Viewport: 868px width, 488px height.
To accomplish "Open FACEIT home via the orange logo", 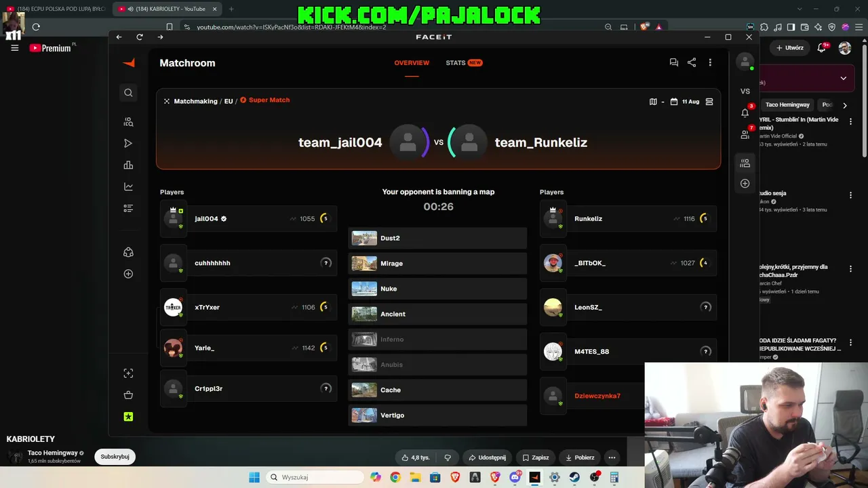I will coord(129,63).
